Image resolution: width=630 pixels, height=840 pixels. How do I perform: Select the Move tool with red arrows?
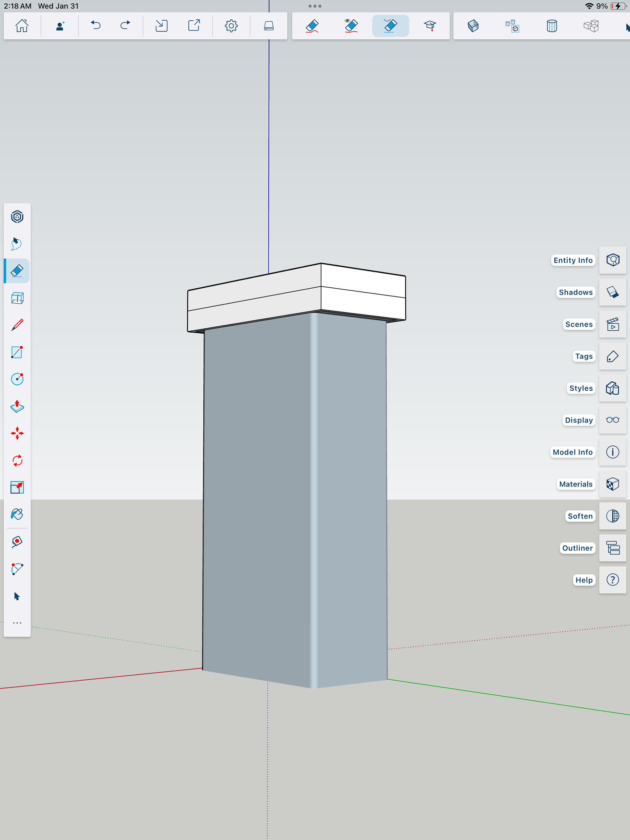(x=17, y=433)
